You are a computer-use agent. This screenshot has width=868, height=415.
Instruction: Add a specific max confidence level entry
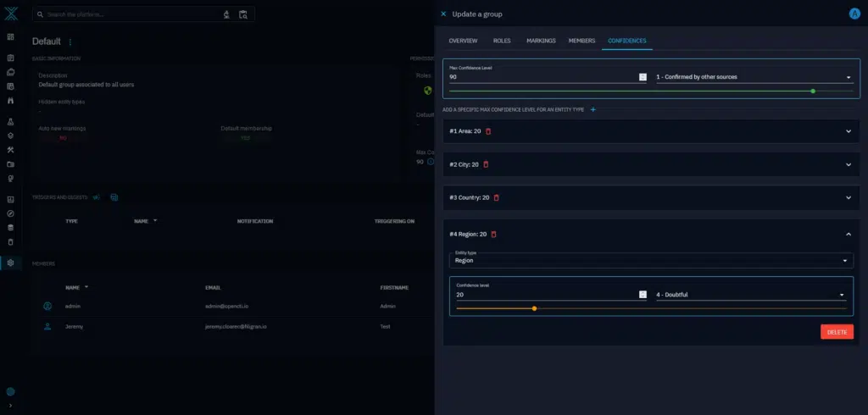[593, 110]
